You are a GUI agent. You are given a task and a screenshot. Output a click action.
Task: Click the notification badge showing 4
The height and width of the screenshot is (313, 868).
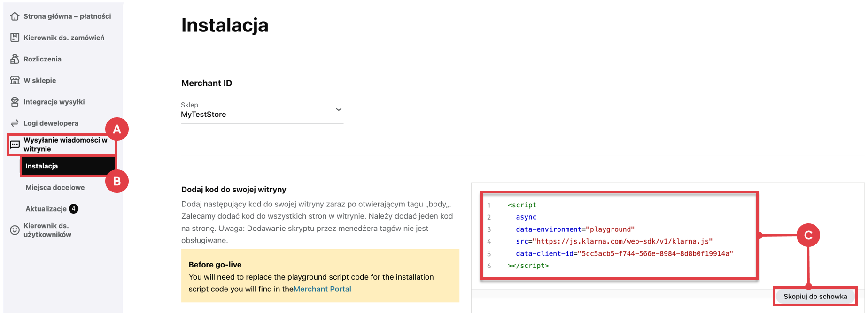coord(74,209)
